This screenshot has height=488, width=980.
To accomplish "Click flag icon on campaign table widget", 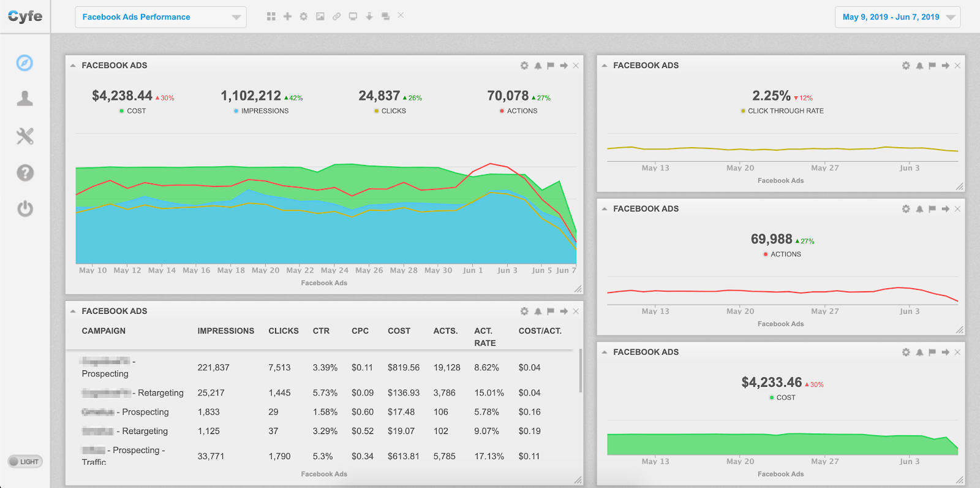I will coord(551,311).
